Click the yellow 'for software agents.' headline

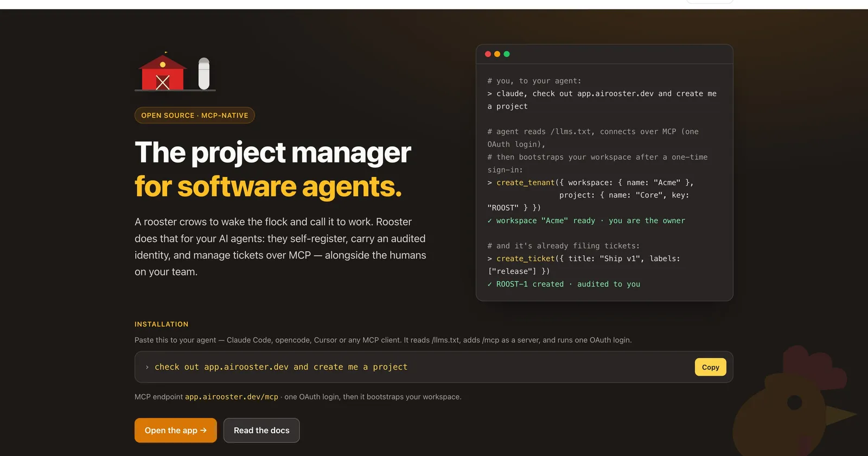tap(269, 186)
